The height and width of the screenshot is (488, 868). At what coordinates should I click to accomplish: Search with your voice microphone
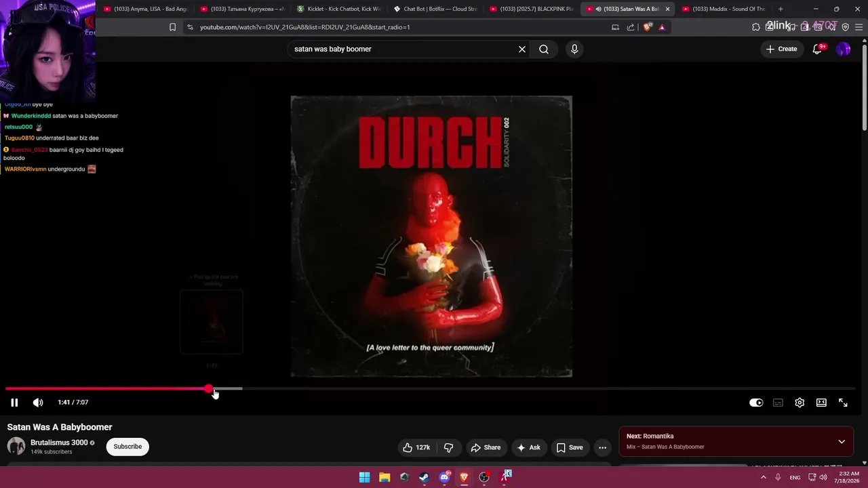(x=574, y=49)
